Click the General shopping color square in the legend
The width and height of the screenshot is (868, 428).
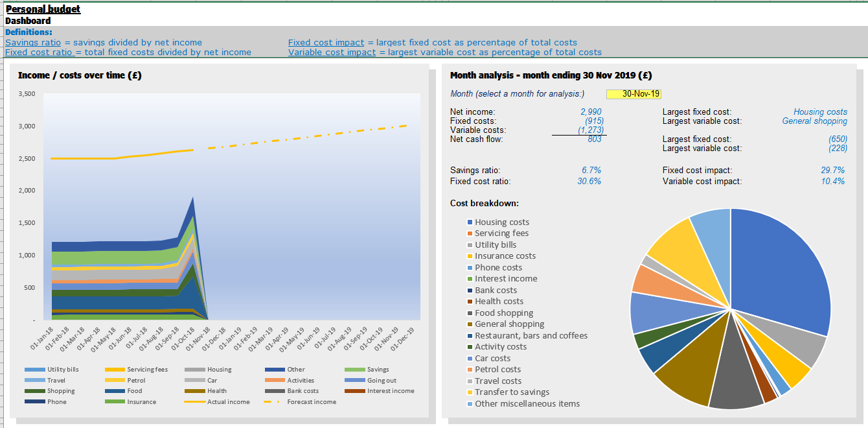[x=470, y=324]
